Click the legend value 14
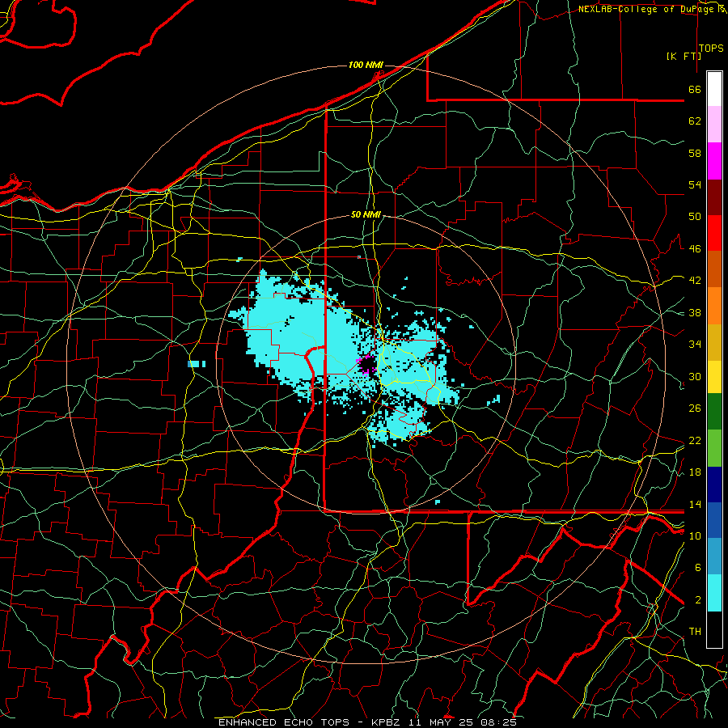The height and width of the screenshot is (728, 728). point(695,504)
